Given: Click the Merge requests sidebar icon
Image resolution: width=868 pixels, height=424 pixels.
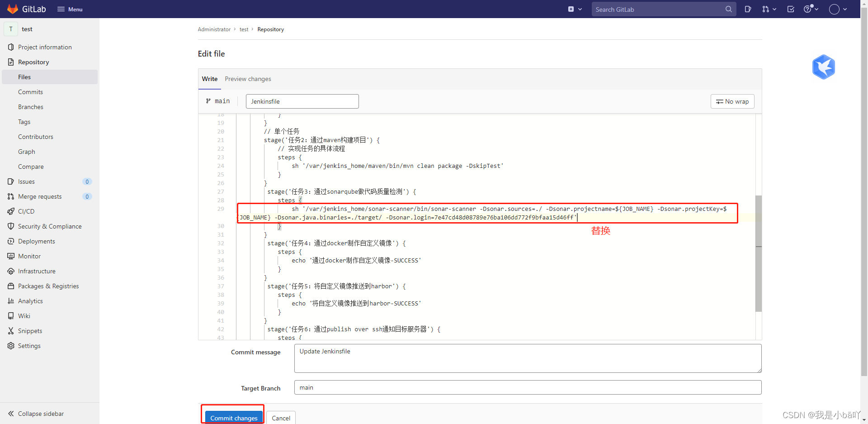Looking at the screenshot, I should [11, 196].
